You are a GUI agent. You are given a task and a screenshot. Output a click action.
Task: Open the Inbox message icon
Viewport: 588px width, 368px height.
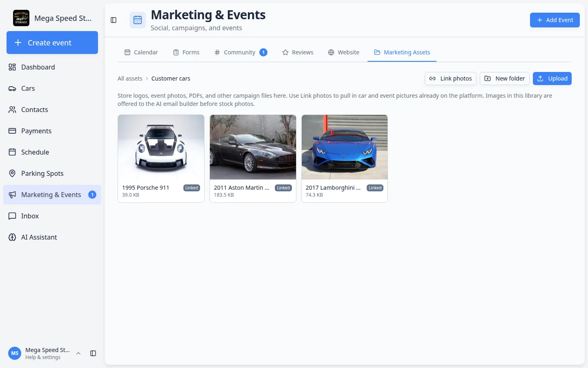(12, 216)
